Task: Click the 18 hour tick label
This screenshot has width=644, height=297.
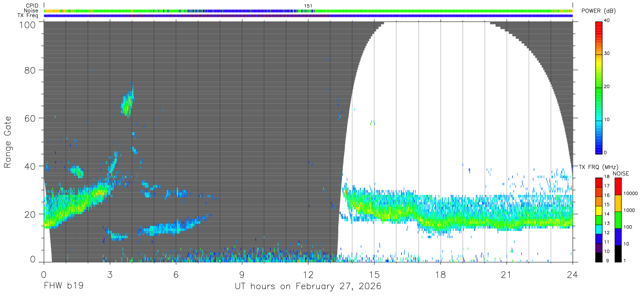Action: pyautogui.click(x=441, y=274)
